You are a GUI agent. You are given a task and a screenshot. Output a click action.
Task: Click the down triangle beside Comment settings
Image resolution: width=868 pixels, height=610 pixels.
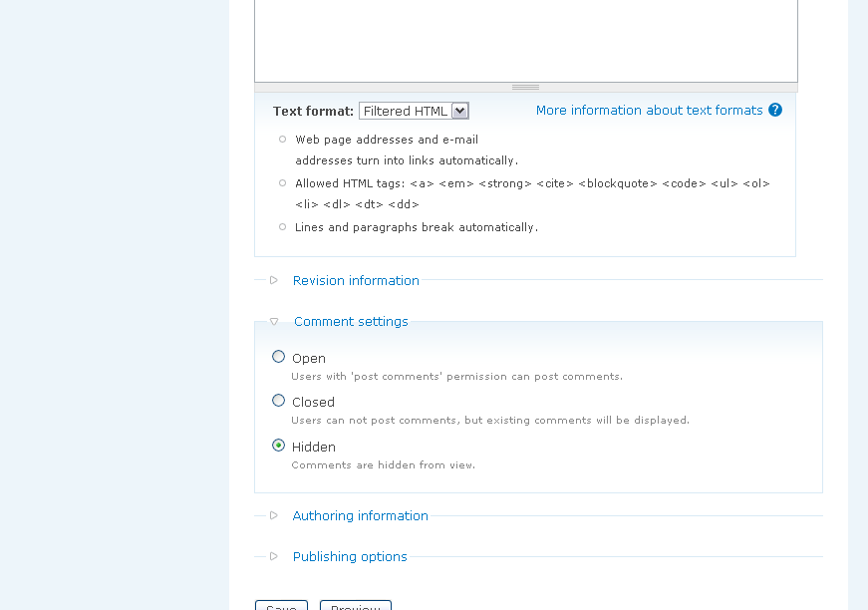[x=274, y=322]
